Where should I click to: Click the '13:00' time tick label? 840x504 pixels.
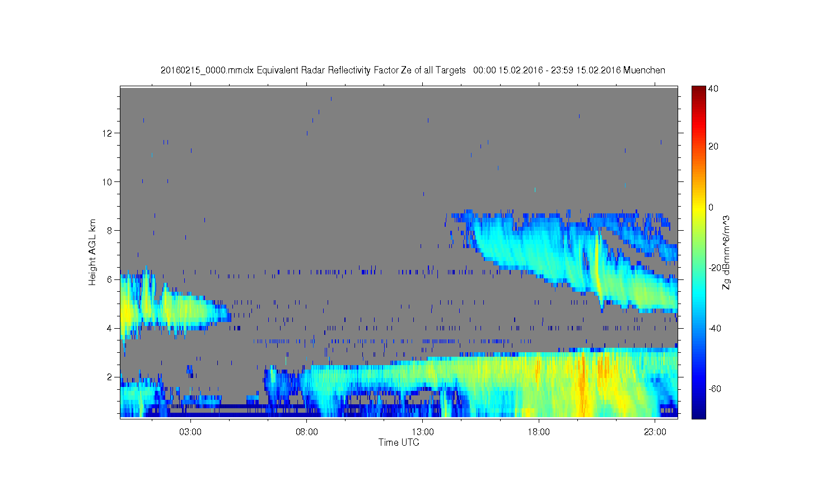[x=423, y=432]
